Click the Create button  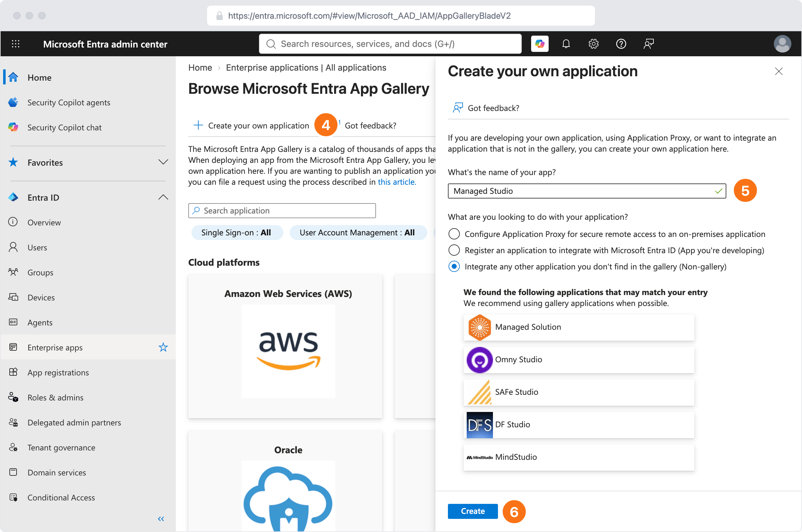click(473, 511)
